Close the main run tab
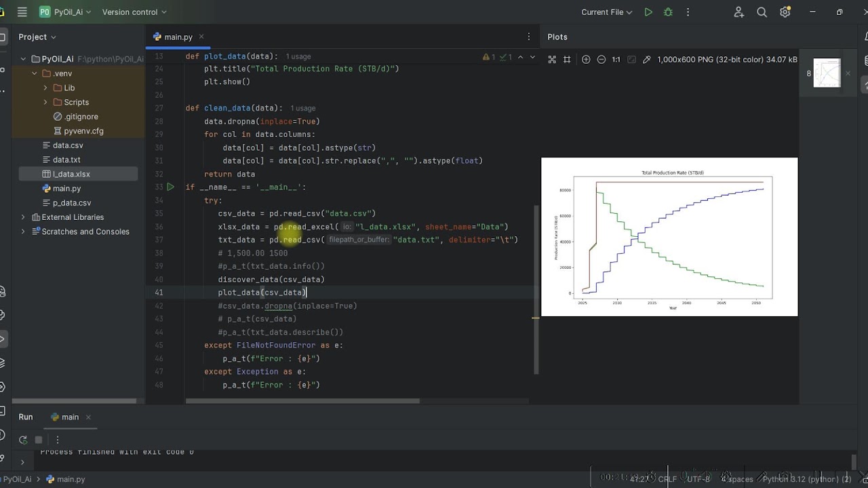Screen dimensions: 868x488 click(88, 417)
